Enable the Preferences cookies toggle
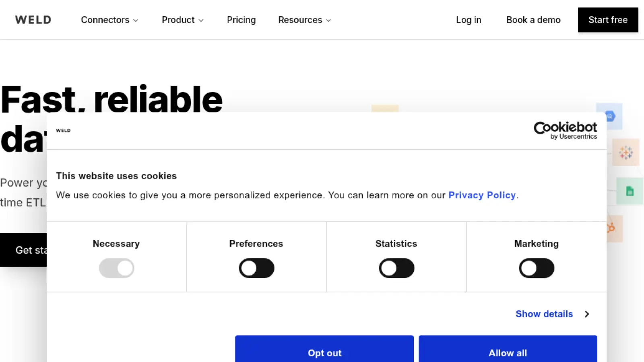644x362 pixels. 256,268
